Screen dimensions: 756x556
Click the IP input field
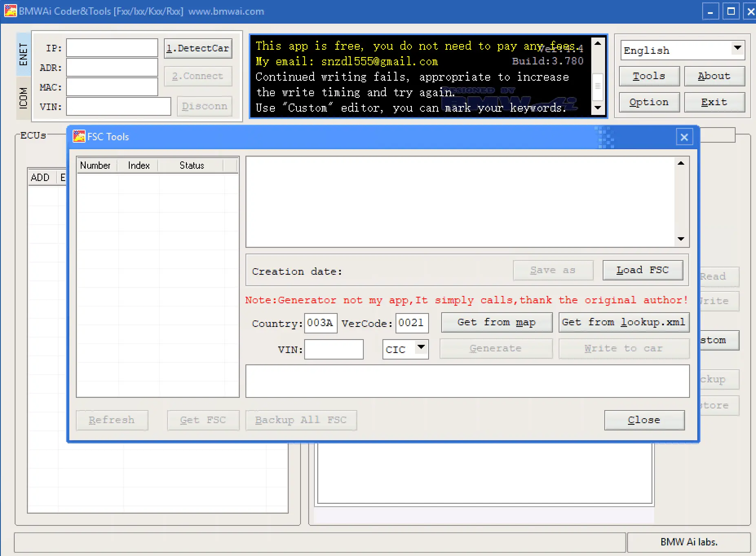pos(112,48)
